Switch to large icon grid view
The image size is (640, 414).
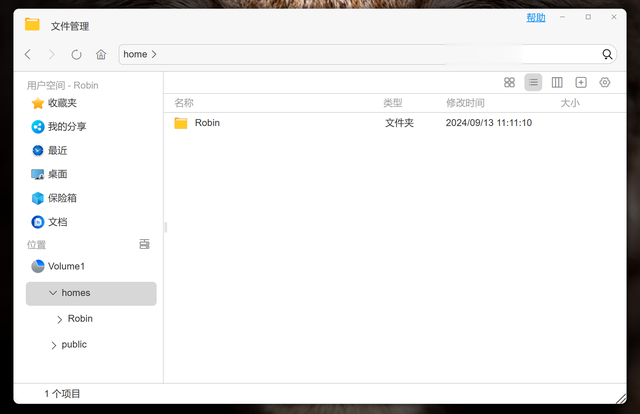(x=509, y=82)
